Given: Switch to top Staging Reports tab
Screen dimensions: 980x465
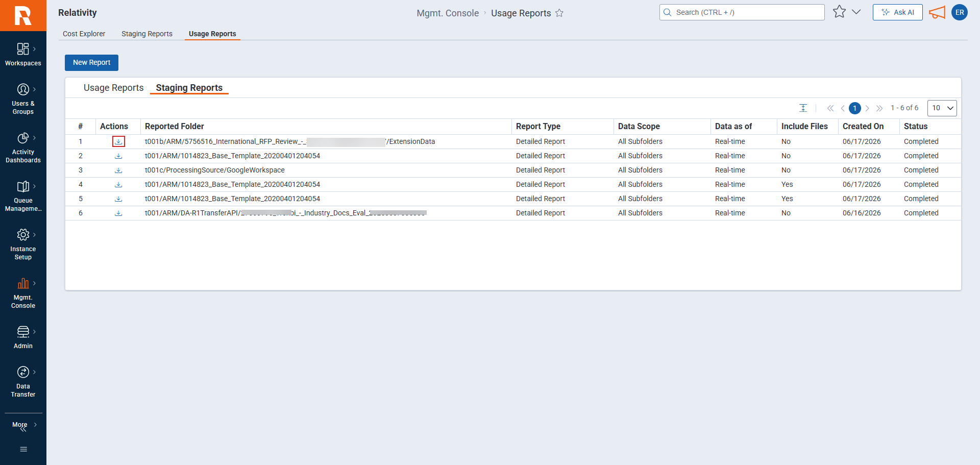Looking at the screenshot, I should coord(147,34).
